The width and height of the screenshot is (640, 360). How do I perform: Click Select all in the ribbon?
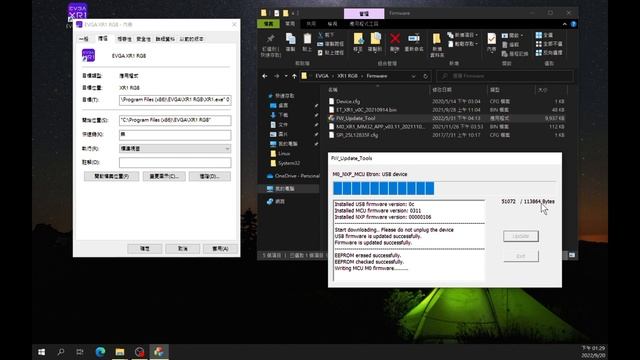click(544, 36)
